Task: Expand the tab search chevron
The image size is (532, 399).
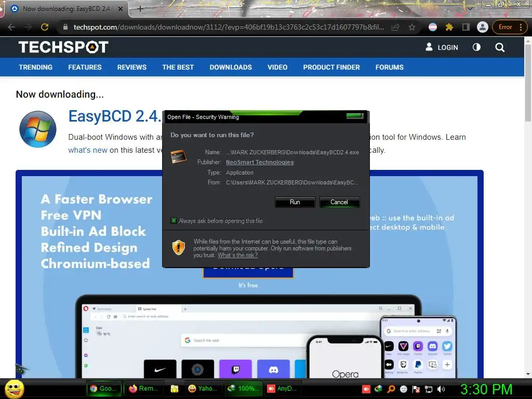Action: click(470, 8)
